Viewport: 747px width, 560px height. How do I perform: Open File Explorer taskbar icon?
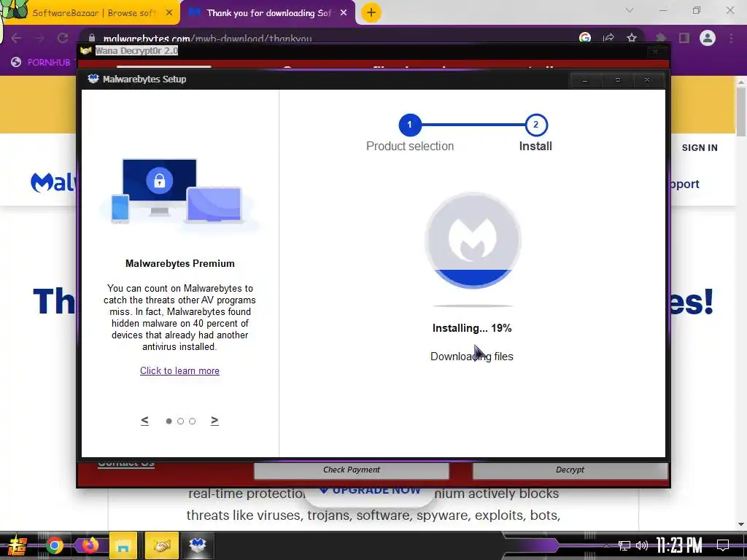123,545
